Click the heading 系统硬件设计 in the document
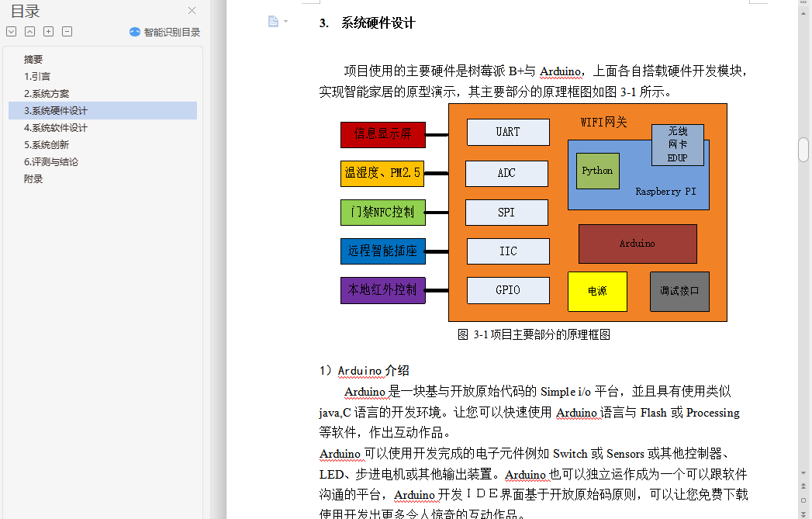The height and width of the screenshot is (519, 812). coord(378,23)
